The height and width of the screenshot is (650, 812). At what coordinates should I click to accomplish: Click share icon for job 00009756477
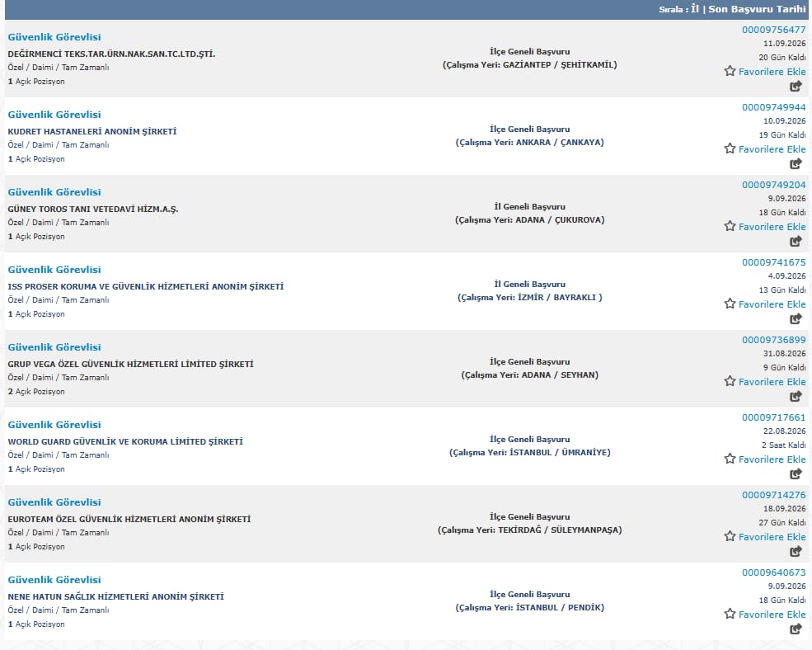coord(796,87)
